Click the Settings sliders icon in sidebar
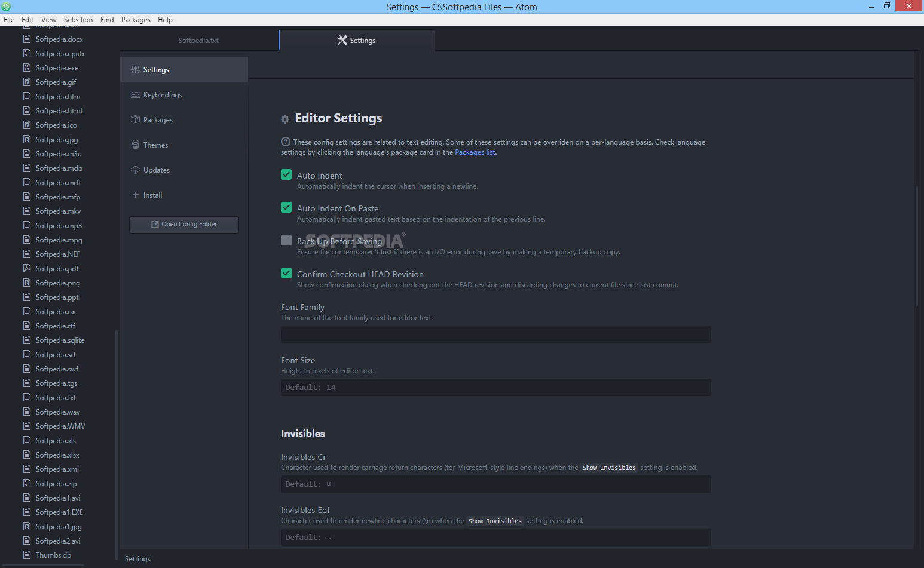This screenshot has width=924, height=568. click(136, 70)
